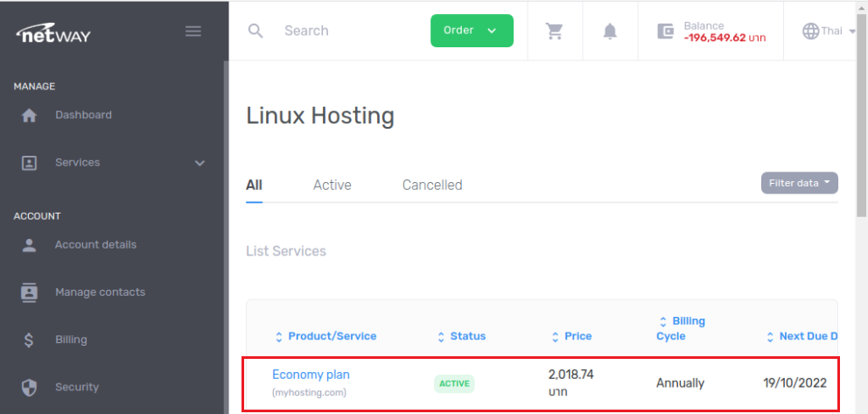Click the hamburger menu icon in sidebar
The image size is (868, 414).
193,32
